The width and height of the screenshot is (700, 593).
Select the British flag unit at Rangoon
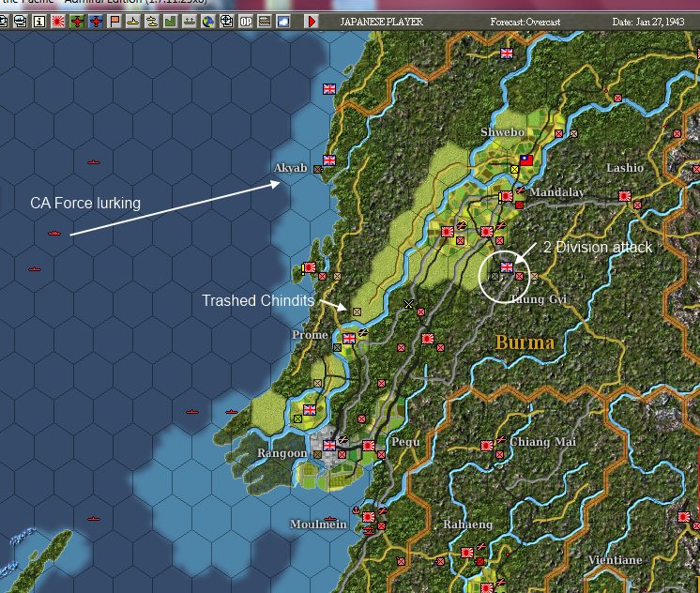(329, 445)
